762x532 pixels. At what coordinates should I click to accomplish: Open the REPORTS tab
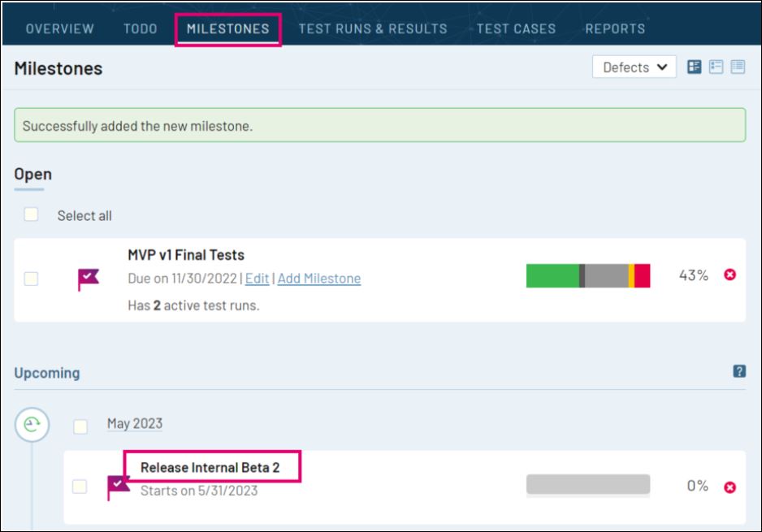click(x=615, y=28)
